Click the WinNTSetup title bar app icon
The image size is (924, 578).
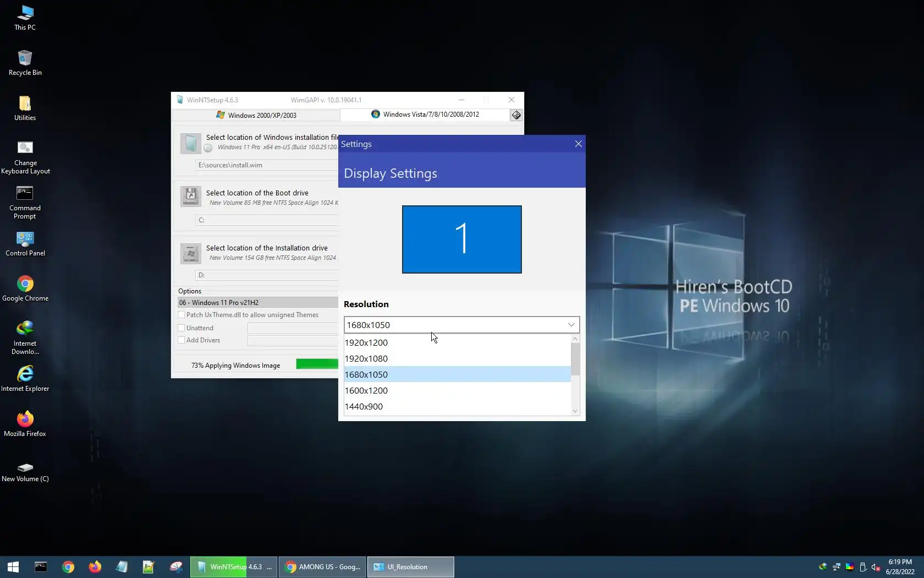pos(180,100)
